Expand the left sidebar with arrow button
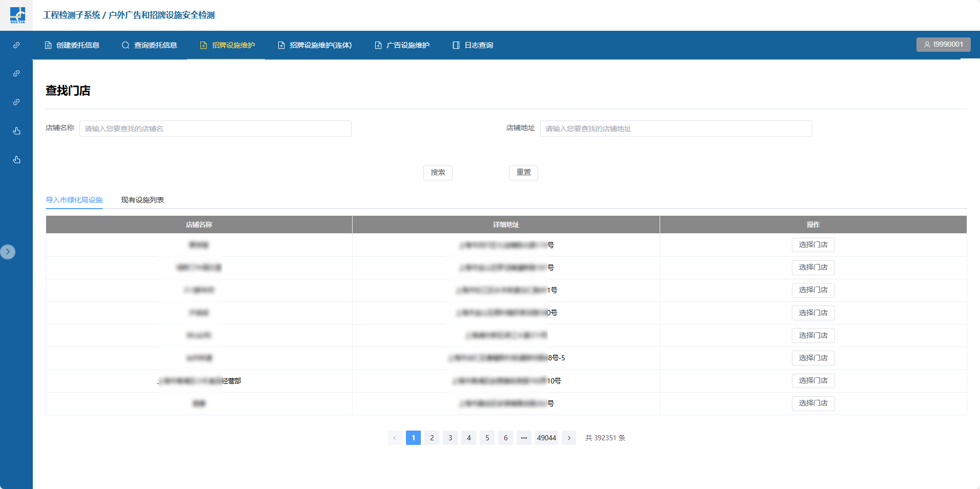 pos(8,252)
